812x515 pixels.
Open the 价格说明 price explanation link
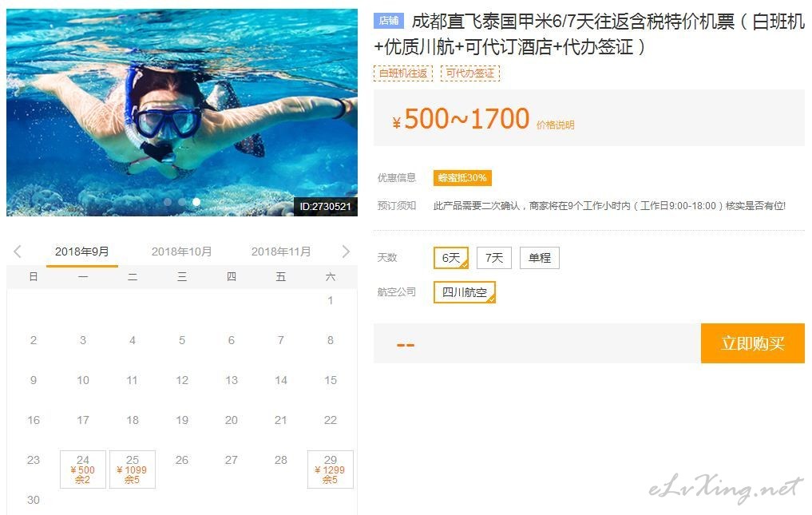tap(555, 125)
